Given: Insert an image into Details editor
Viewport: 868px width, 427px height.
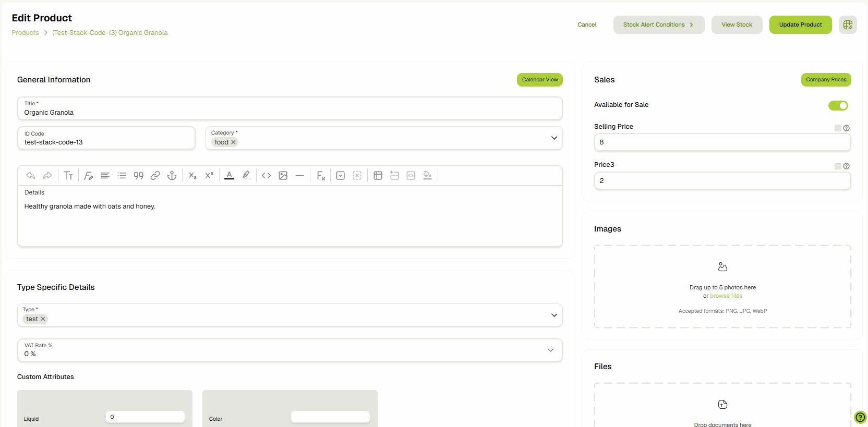Looking at the screenshot, I should pyautogui.click(x=283, y=176).
